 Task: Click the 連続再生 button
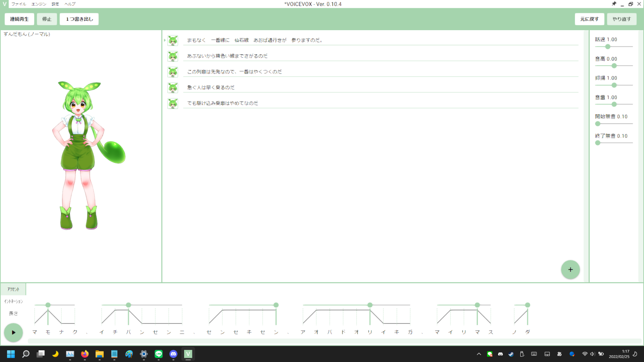pyautogui.click(x=19, y=19)
